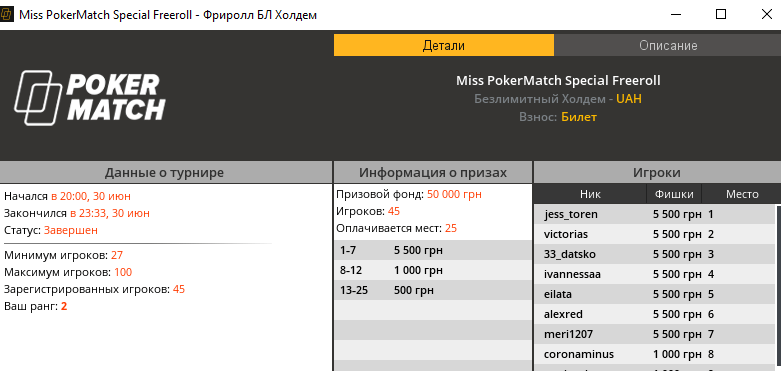Click the PokerMatch logo
This screenshot has width=781, height=371.
pyautogui.click(x=90, y=97)
